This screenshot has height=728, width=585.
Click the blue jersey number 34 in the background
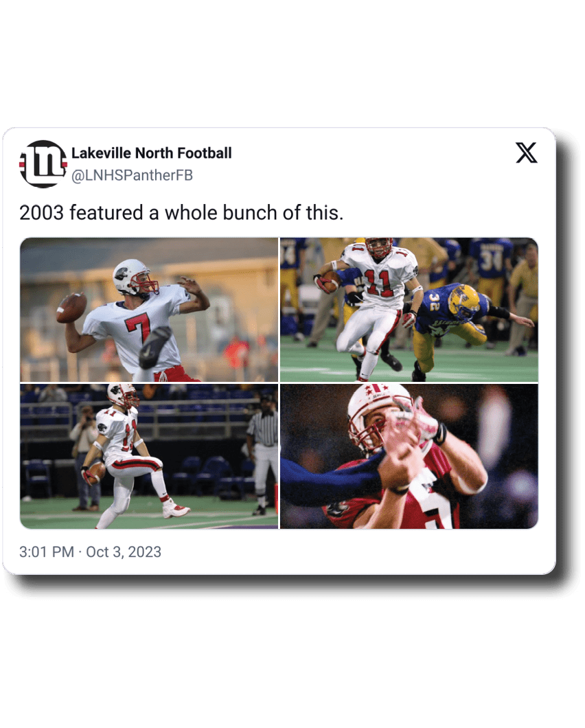tap(491, 262)
